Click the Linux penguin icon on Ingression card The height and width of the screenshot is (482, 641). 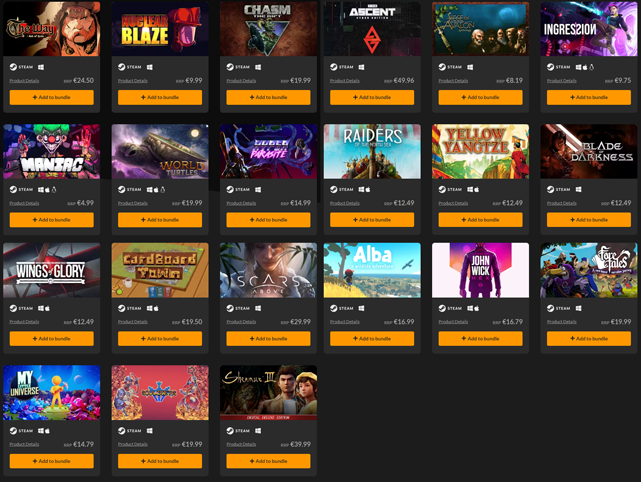592,67
